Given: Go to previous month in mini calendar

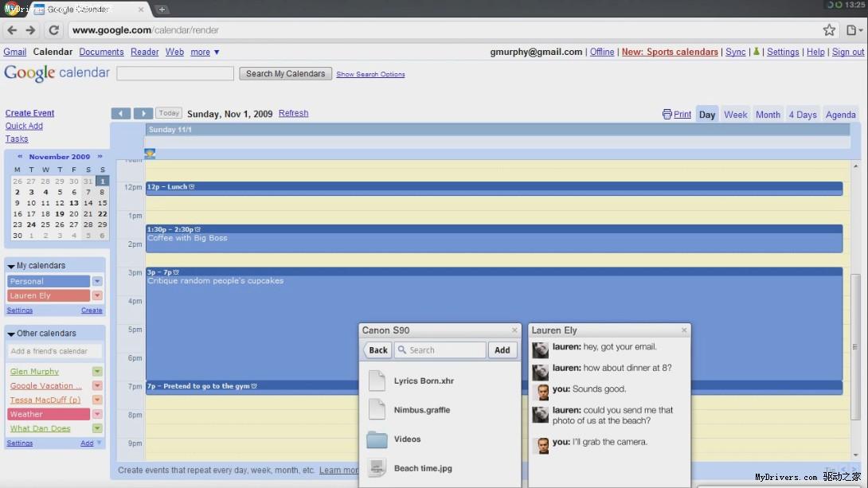Looking at the screenshot, I should [x=20, y=157].
